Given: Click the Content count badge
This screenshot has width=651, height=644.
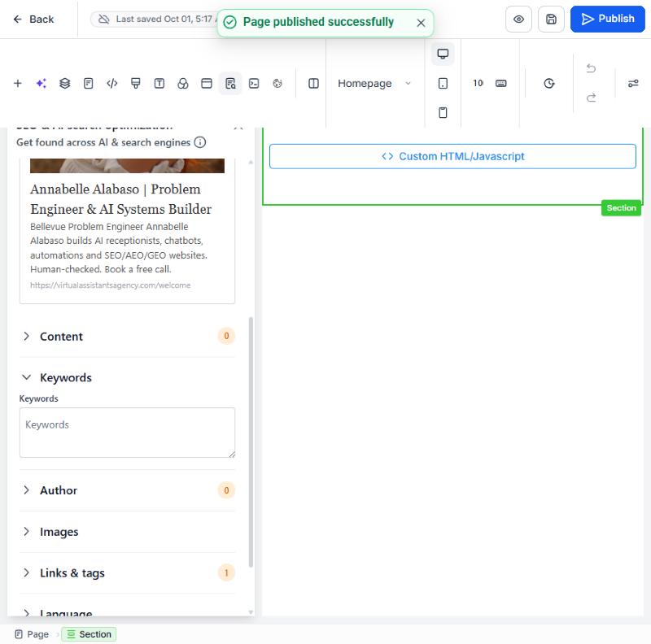Looking at the screenshot, I should click(x=226, y=336).
